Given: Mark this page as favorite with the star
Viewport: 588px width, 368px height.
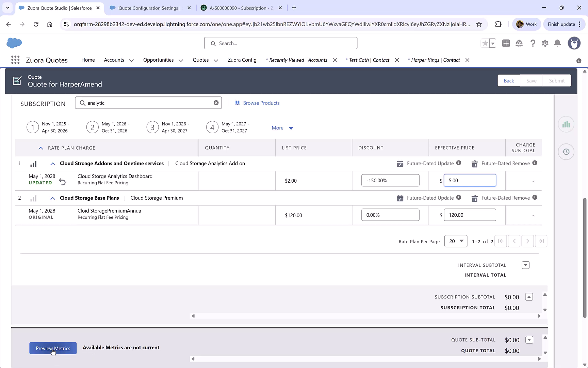Looking at the screenshot, I should pyautogui.click(x=485, y=43).
